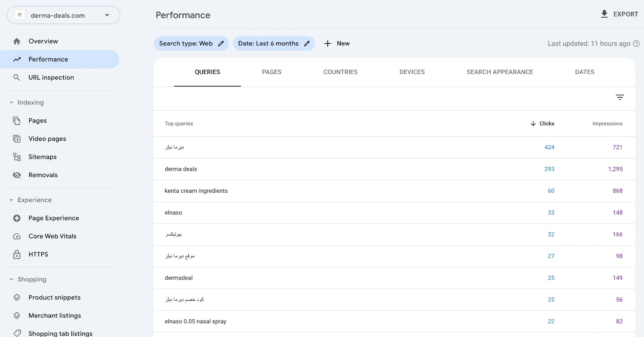644x337 pixels.
Task: Click the derma-deals.com site favicon
Action: point(20,15)
